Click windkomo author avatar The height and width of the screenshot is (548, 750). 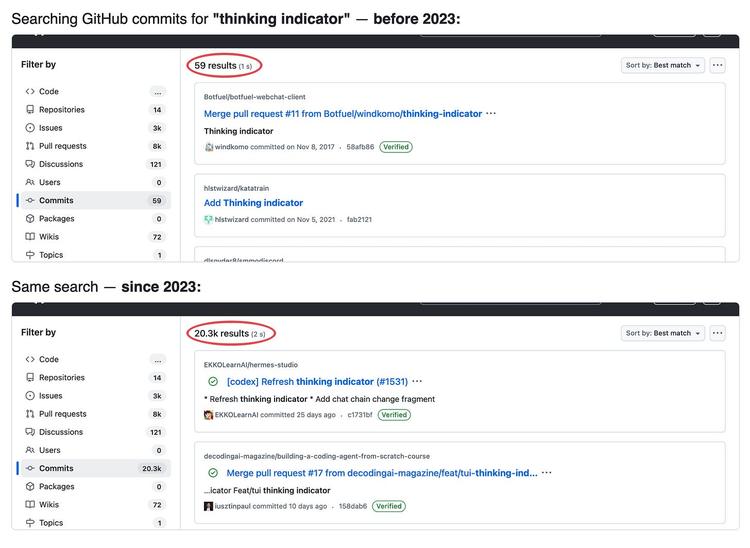[209, 147]
